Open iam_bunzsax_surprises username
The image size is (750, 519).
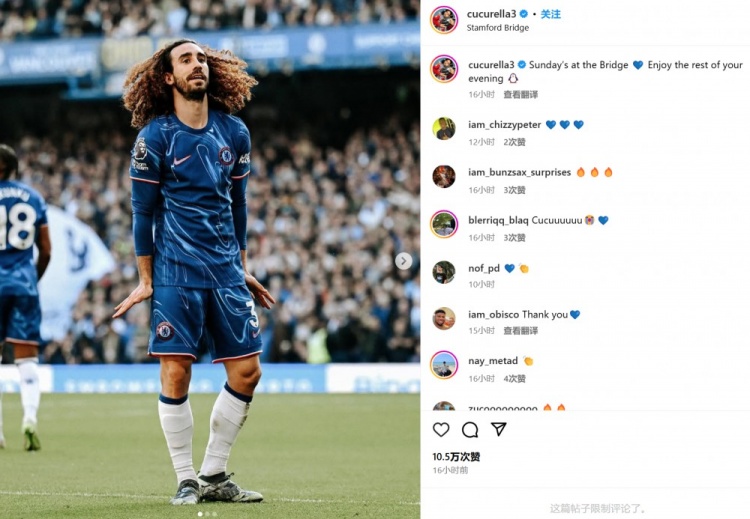pos(519,172)
